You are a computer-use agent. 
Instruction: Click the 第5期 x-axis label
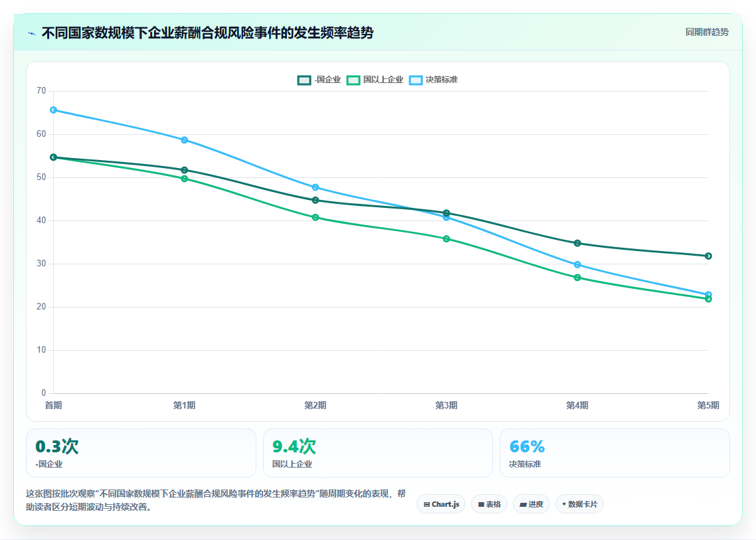[708, 405]
